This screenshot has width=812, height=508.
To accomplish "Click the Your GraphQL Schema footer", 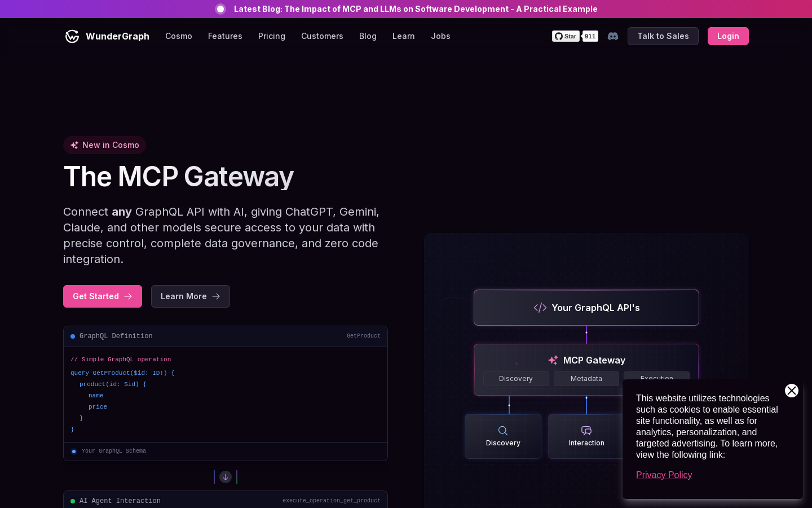I will 226,451.
